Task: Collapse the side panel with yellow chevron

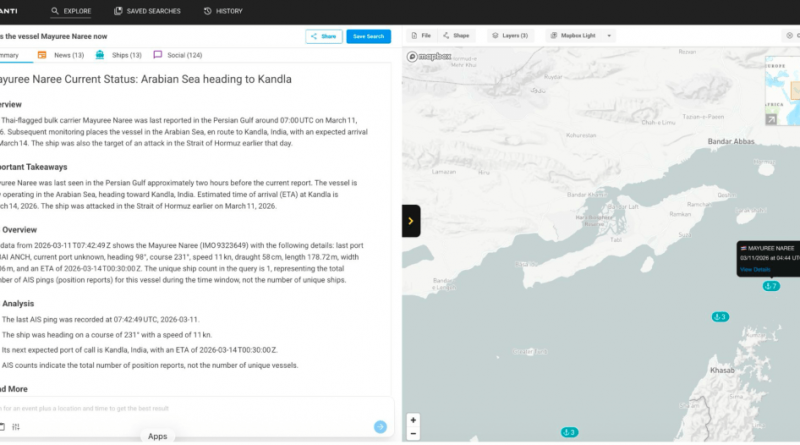Action: [x=411, y=220]
